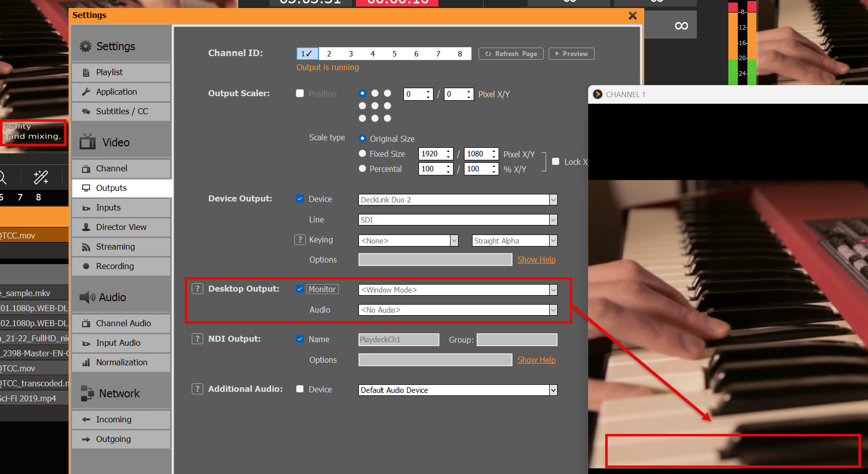The width and height of the screenshot is (868, 474).
Task: Select Channel ID 5 tab
Action: (394, 54)
